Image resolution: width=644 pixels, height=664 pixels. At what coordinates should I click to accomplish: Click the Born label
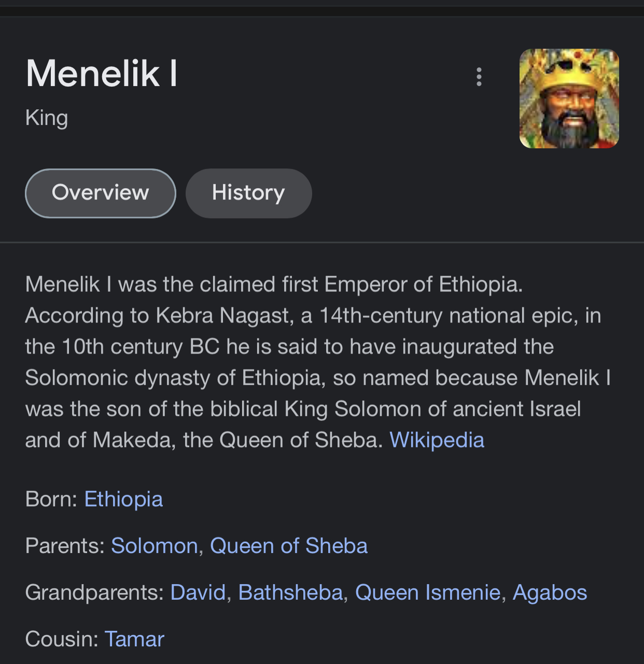click(x=51, y=499)
